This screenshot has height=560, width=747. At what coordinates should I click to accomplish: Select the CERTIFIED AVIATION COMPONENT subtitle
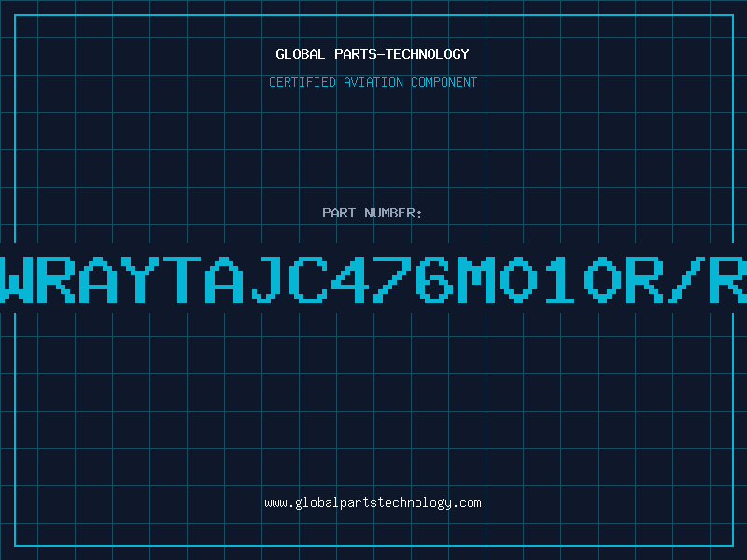tap(373, 82)
